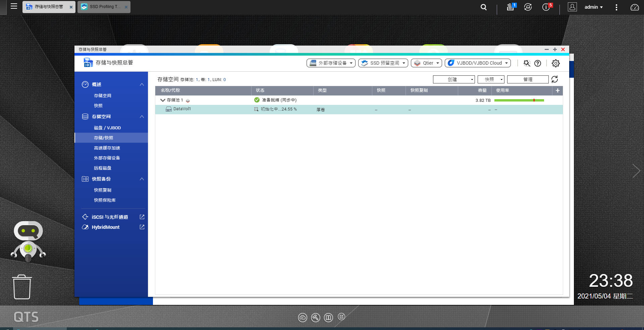Sort by 状态 column header

click(x=282, y=90)
